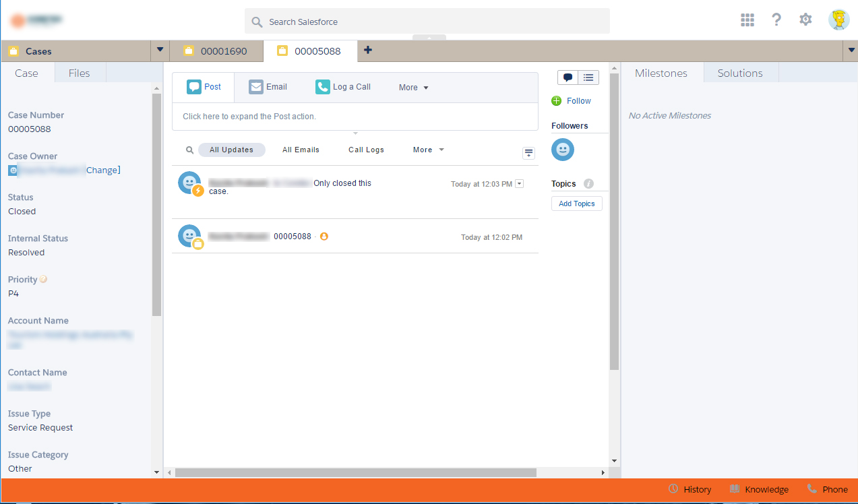Open the feed filter sort icon
The image size is (858, 504).
(x=528, y=153)
